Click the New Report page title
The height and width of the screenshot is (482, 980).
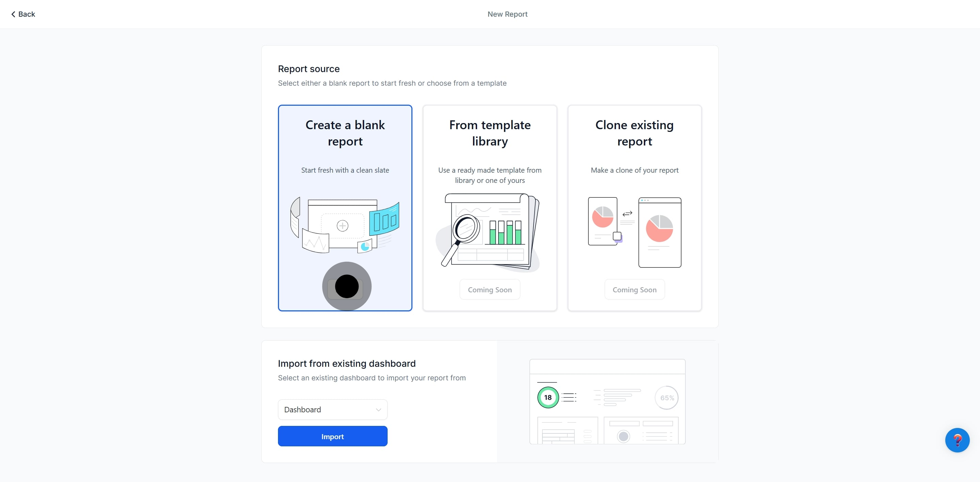(507, 14)
